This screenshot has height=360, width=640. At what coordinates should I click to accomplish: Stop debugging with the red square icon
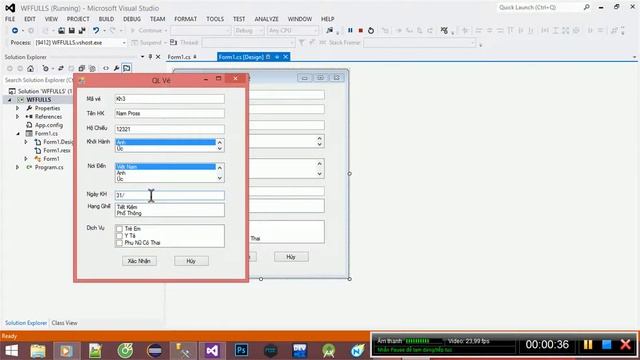coord(360,31)
